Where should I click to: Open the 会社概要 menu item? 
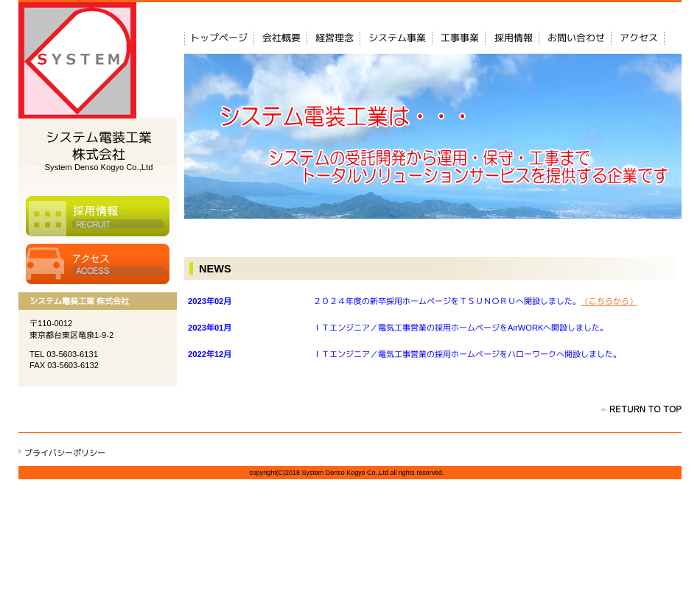(x=281, y=38)
